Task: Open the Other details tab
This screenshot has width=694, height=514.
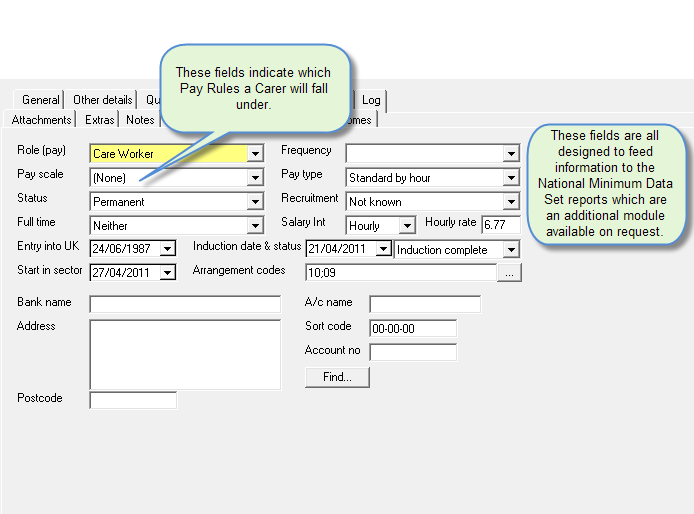Action: click(x=102, y=100)
